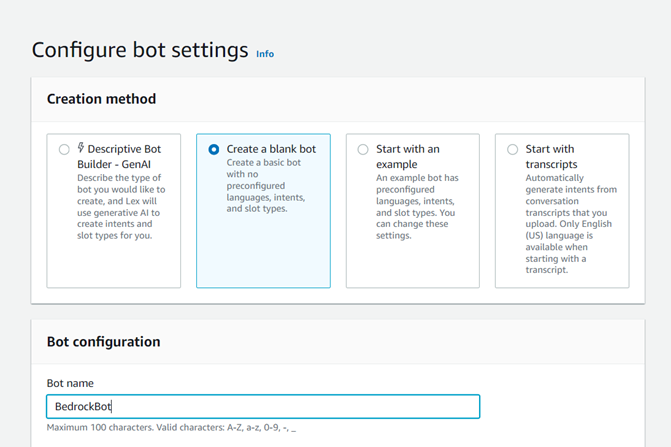Click the Bot configuration section header
The width and height of the screenshot is (671, 447).
pos(104,342)
